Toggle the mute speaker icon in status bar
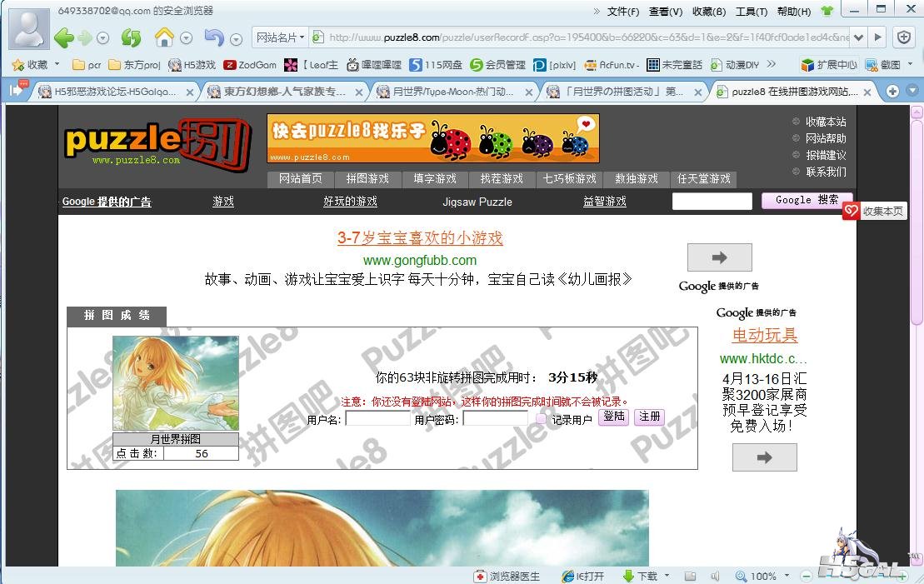The height and width of the screenshot is (584, 924). (716, 576)
